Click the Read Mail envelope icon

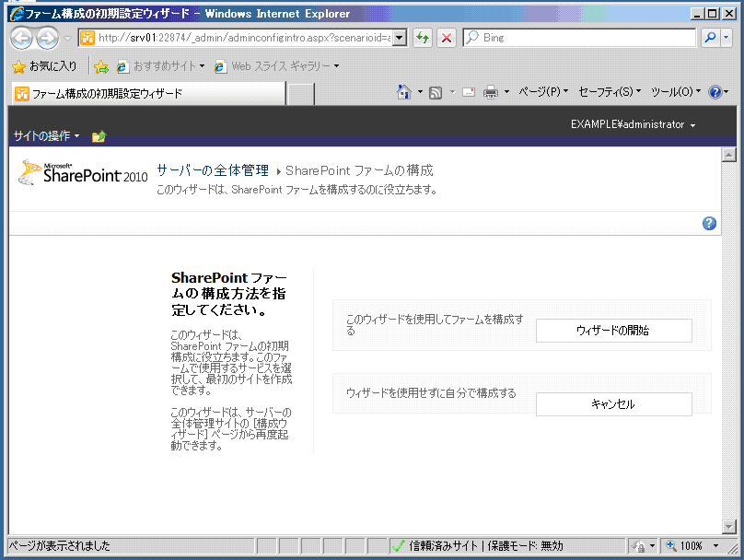point(469,92)
